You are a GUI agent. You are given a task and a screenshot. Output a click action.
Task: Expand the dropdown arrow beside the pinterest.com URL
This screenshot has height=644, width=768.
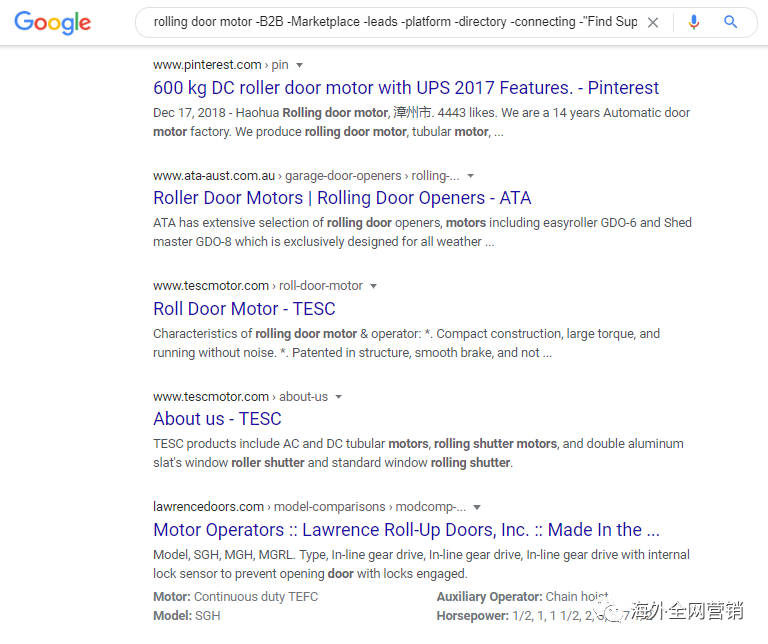pos(299,65)
